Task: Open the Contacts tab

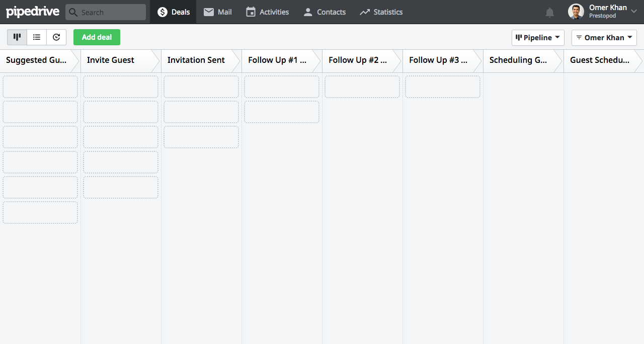Action: point(325,12)
